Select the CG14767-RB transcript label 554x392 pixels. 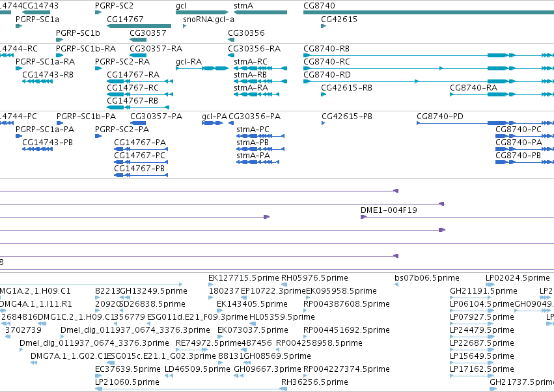tap(133, 101)
